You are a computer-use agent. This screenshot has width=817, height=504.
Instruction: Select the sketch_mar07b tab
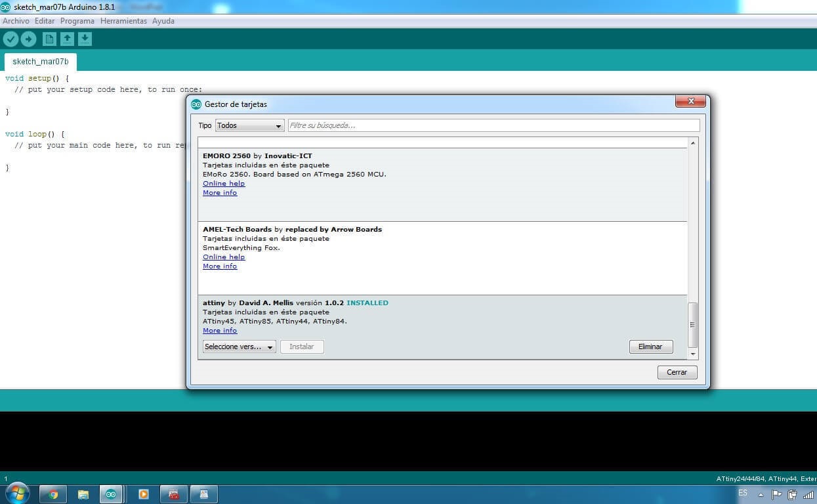click(40, 62)
